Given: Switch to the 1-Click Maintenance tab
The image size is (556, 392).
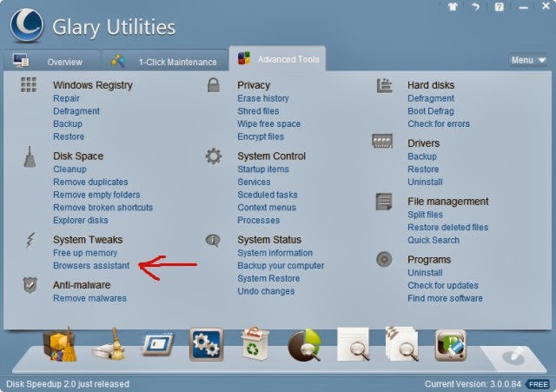Looking at the screenshot, I should [x=164, y=61].
